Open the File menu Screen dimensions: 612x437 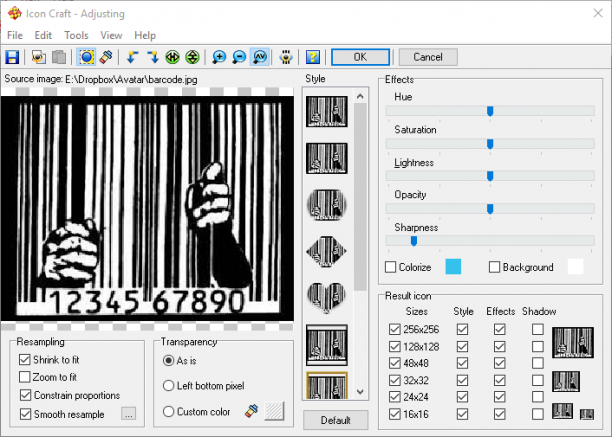coord(15,36)
